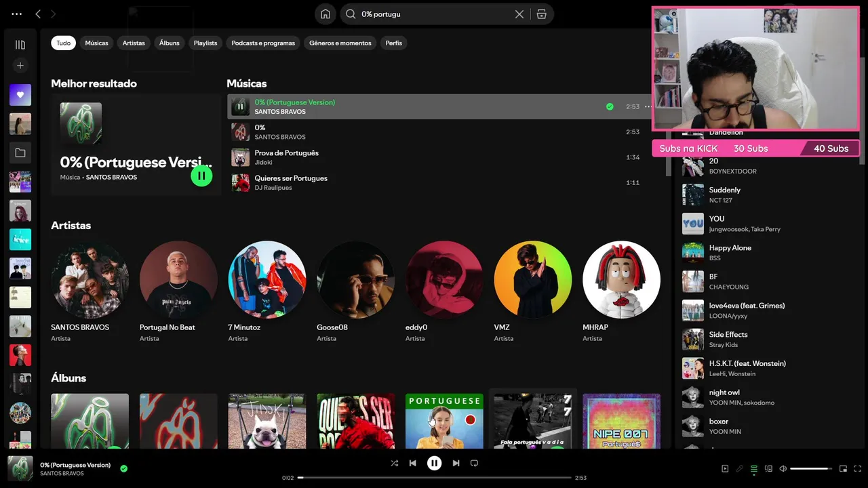Open the Home icon

[x=325, y=14]
